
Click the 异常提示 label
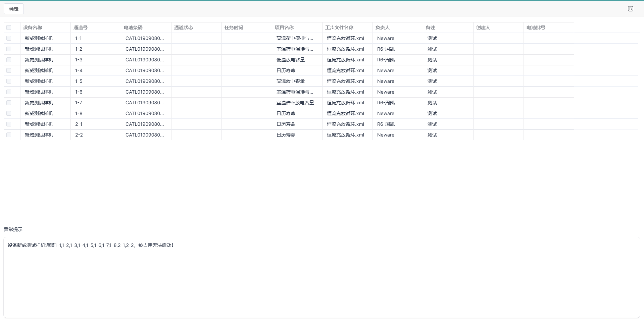click(x=13, y=229)
